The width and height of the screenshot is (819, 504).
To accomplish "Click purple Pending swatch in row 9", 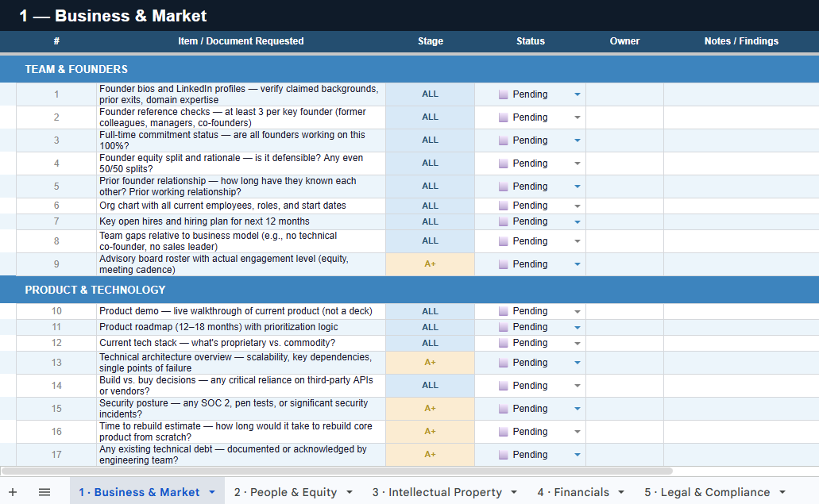I will tap(504, 264).
